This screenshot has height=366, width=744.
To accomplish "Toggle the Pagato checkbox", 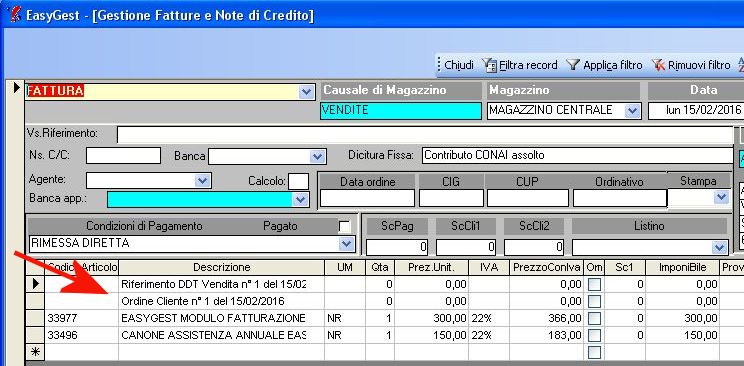I will point(344,226).
